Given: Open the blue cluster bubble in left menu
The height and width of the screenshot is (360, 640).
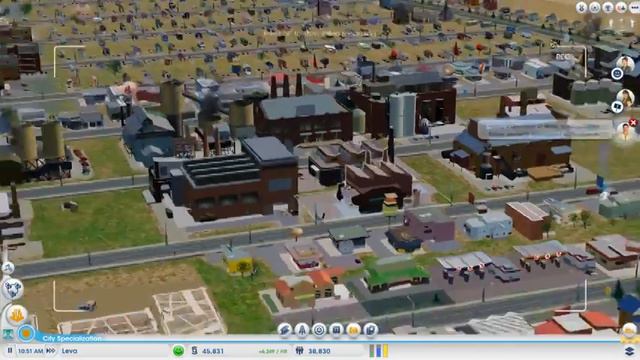Looking at the screenshot, I should click(x=13, y=289).
